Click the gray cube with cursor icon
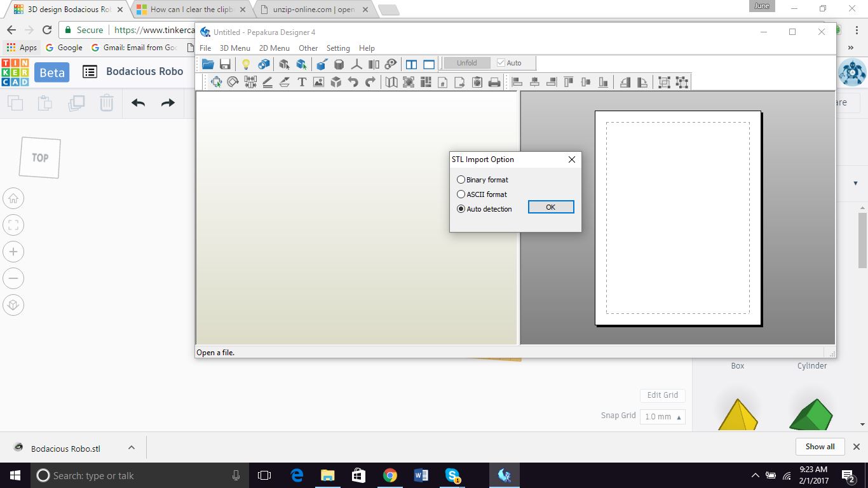 pyautogui.click(x=284, y=64)
